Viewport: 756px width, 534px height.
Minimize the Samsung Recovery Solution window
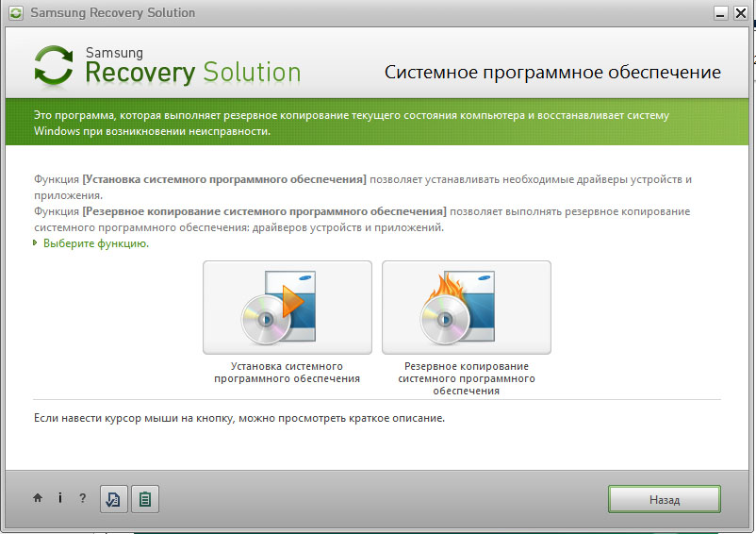[x=721, y=13]
